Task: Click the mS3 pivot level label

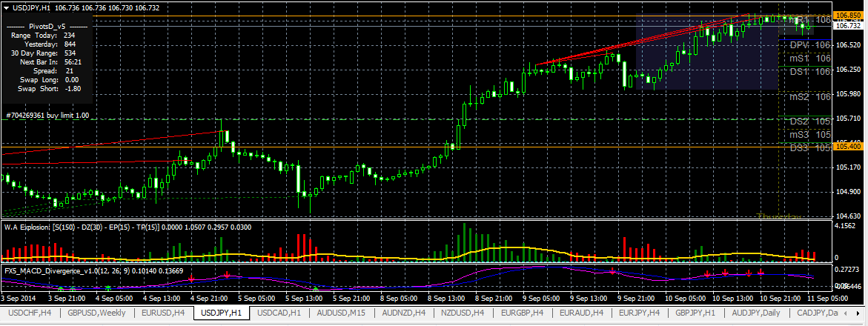Action: pyautogui.click(x=800, y=134)
